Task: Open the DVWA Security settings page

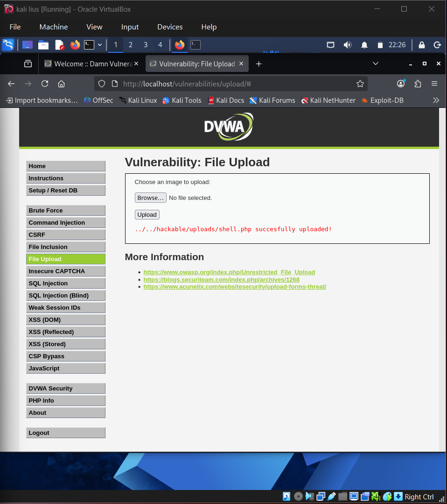Action: click(66, 388)
